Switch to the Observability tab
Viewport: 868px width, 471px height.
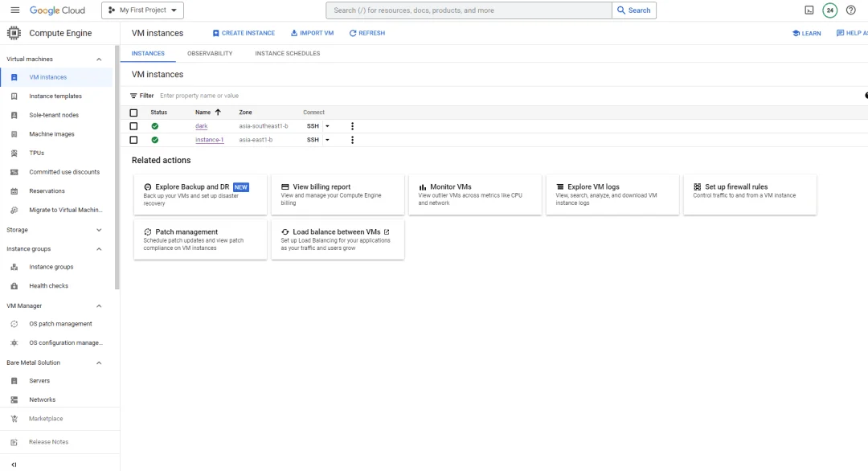(x=210, y=54)
